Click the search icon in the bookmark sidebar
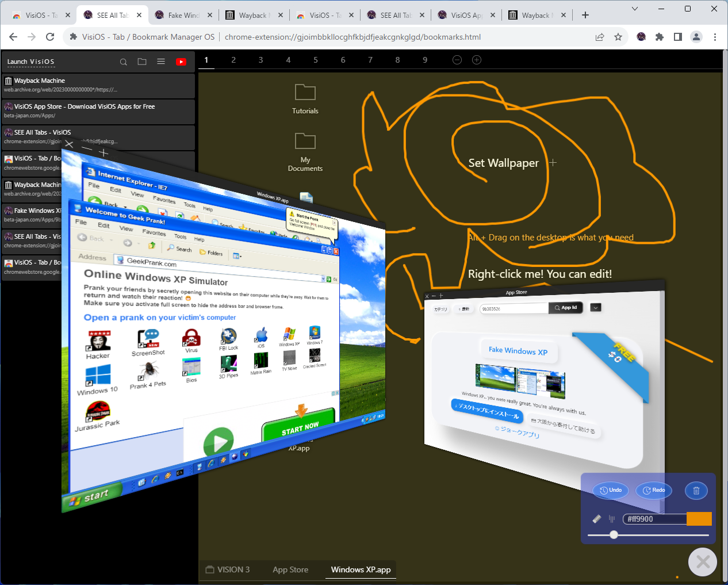Screen dimensions: 728x585 (123, 62)
